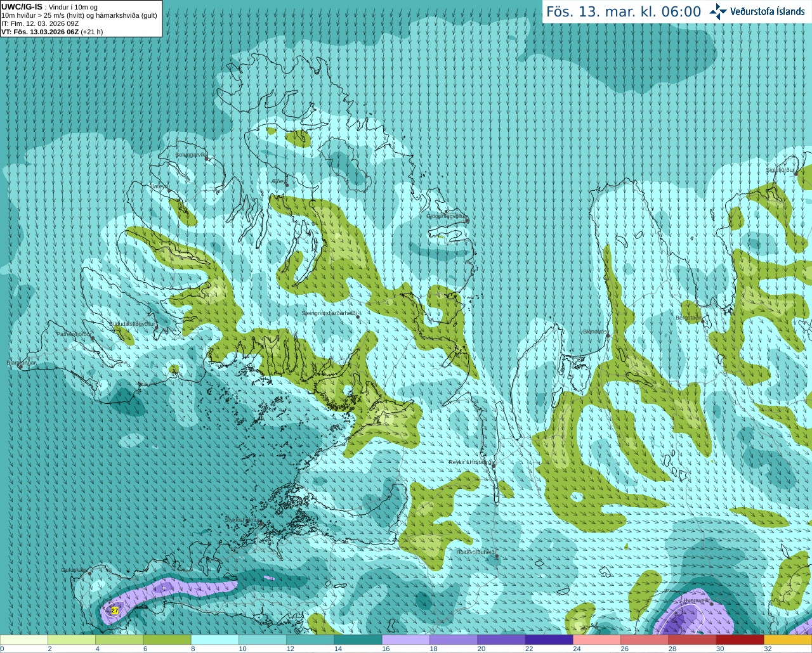Click the Gjögurflugvöllur label
This screenshot has width=812, height=653.
pos(446,216)
